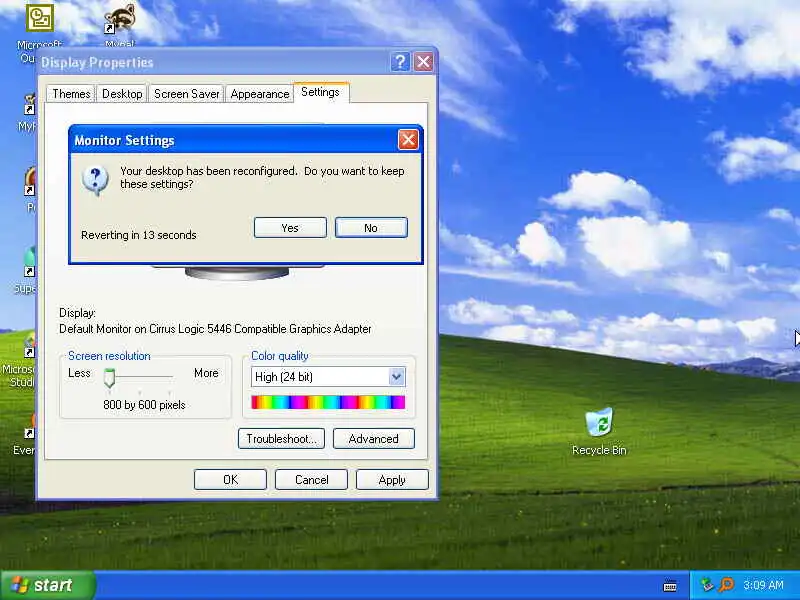
Task: Click the 'Reverting in 13 seconds' text
Action: coord(139,235)
